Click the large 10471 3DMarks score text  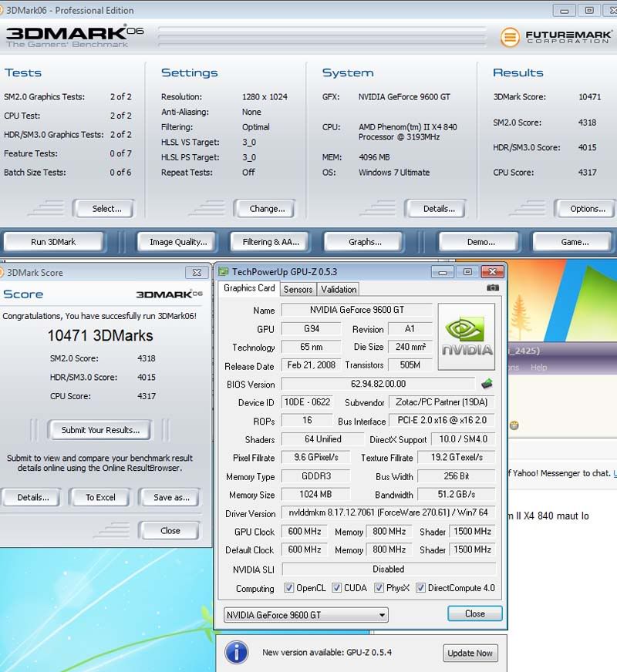pos(100,335)
